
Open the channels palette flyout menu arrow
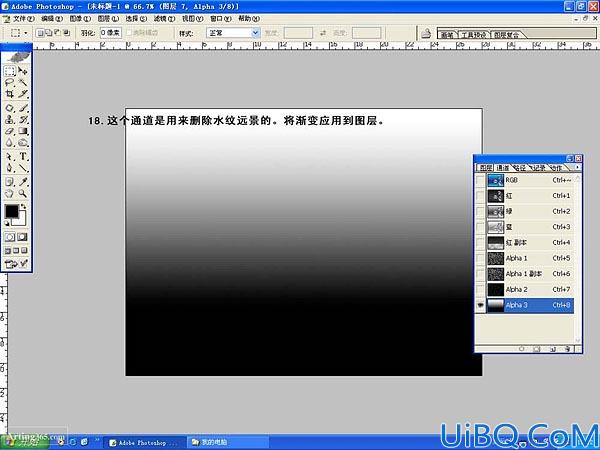click(577, 168)
